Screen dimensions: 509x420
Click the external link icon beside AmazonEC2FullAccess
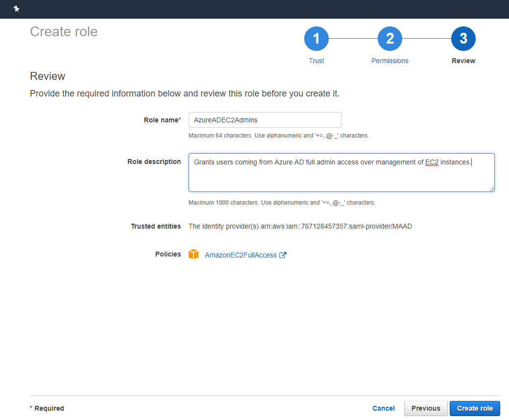(283, 255)
